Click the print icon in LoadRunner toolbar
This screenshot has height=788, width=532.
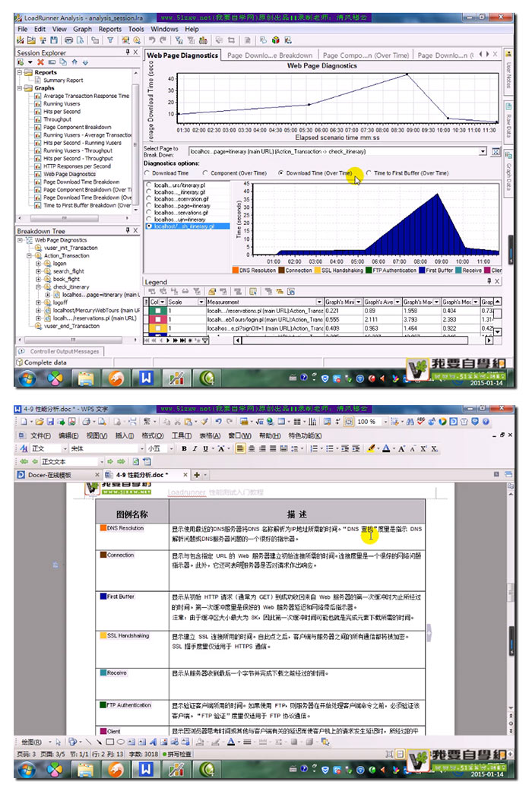[x=69, y=40]
